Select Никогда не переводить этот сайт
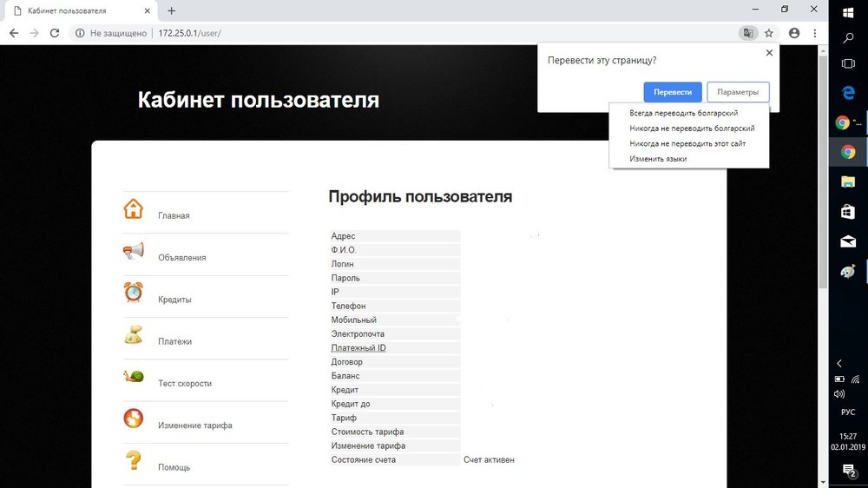This screenshot has width=868, height=488. pos(687,143)
